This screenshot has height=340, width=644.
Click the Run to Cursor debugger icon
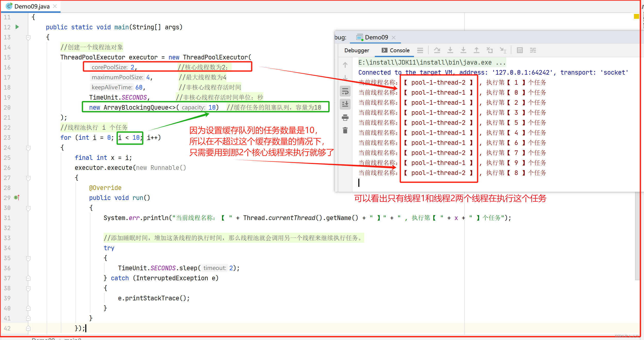pos(503,50)
